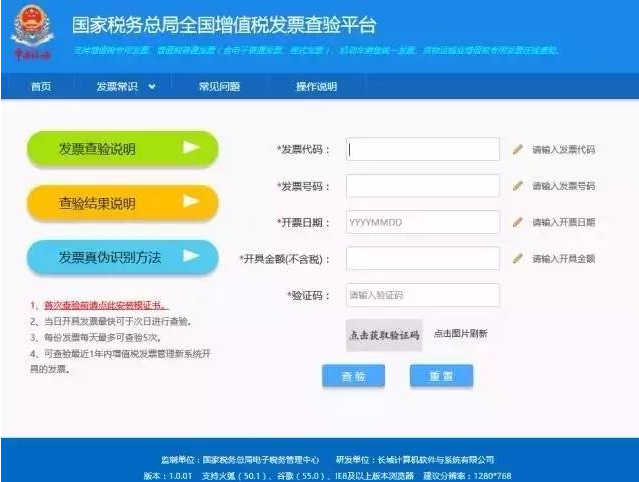Open the 操作说明 menu item
This screenshot has height=482, width=639.
pos(316,86)
